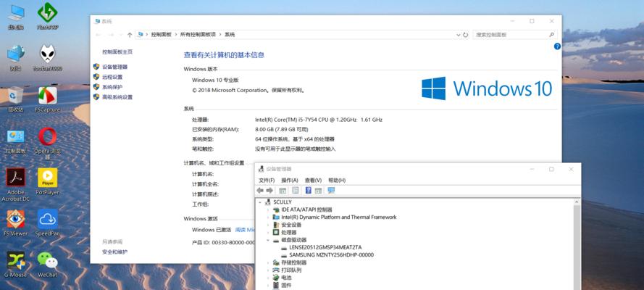Screen dimensions: 644x290
Task: Click 设备管理器 link in System sidebar
Action: coord(114,67)
